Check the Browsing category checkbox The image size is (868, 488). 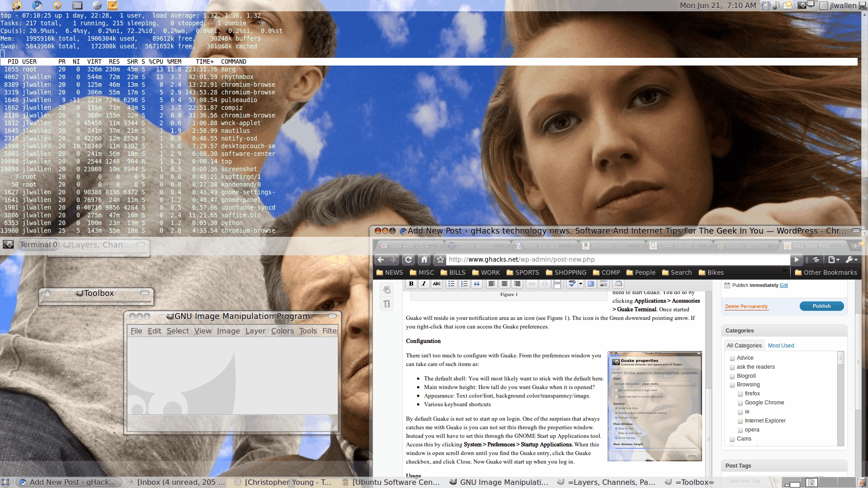coord(732,385)
